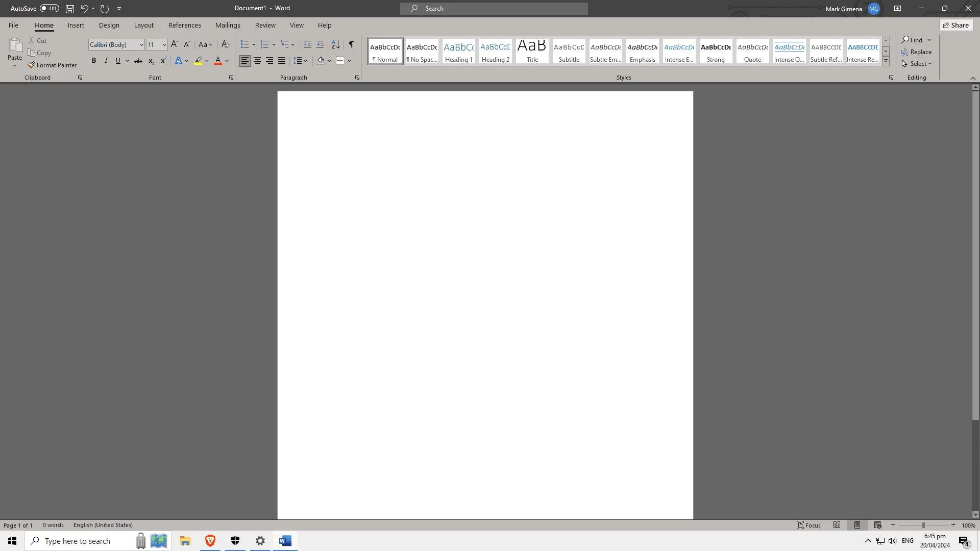Open the Insert ribbon tab

tap(76, 25)
